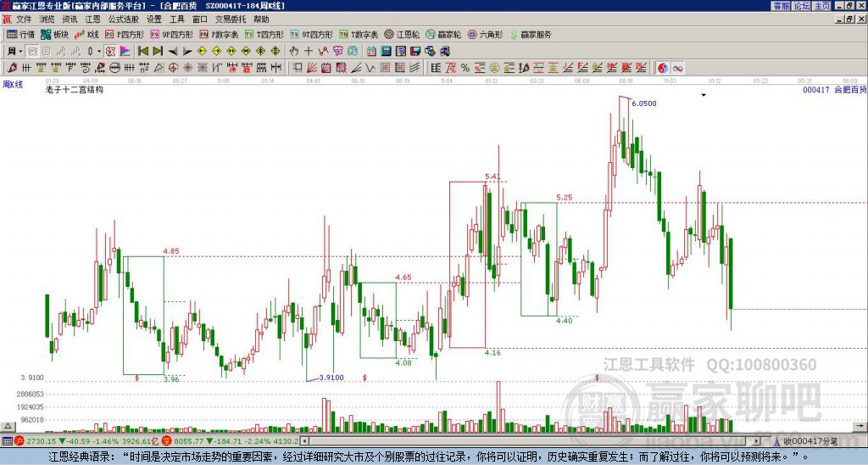This screenshot has width=868, height=465.
Task: Click the yellow diamond right-arrow icon
Action: pyautogui.click(x=216, y=52)
